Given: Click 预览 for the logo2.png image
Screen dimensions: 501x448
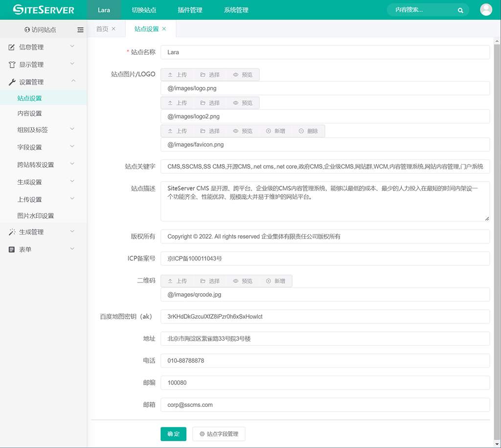Looking at the screenshot, I should 243,103.
